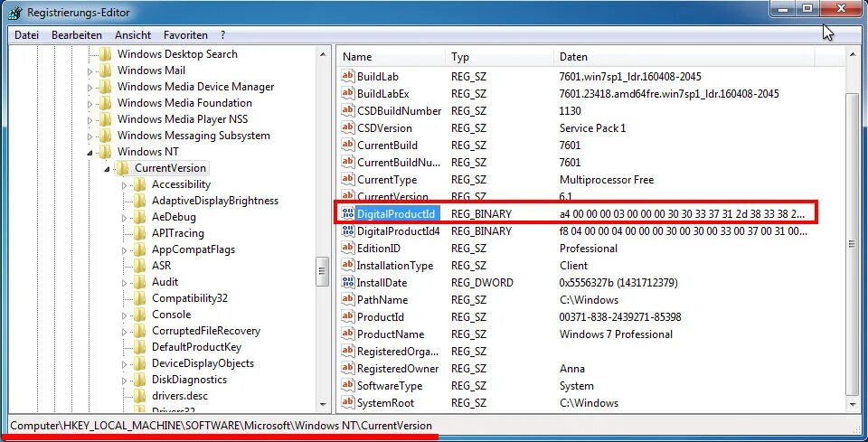Open the Datei menu
This screenshot has width=868, height=442.
[26, 35]
